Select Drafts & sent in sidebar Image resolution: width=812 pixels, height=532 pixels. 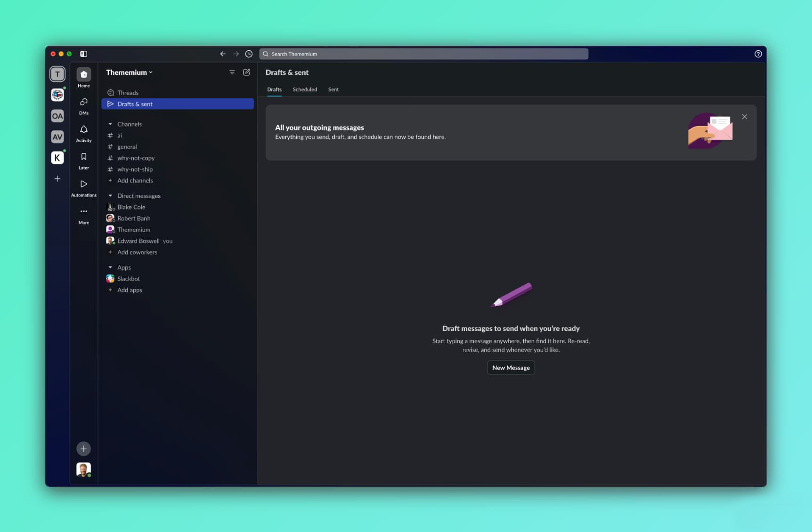click(x=178, y=104)
